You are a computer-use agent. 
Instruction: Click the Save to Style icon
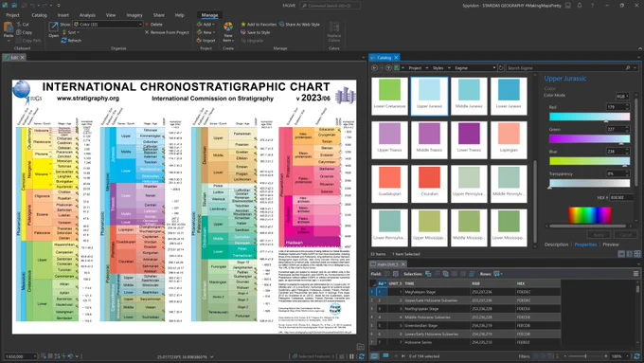click(243, 32)
